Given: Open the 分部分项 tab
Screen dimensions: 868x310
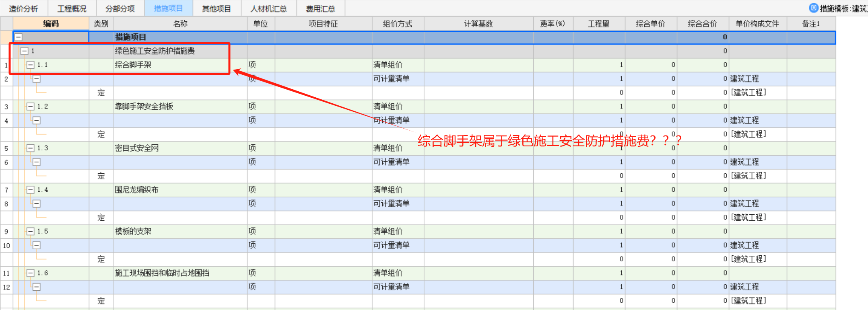Looking at the screenshot, I should click(120, 8).
